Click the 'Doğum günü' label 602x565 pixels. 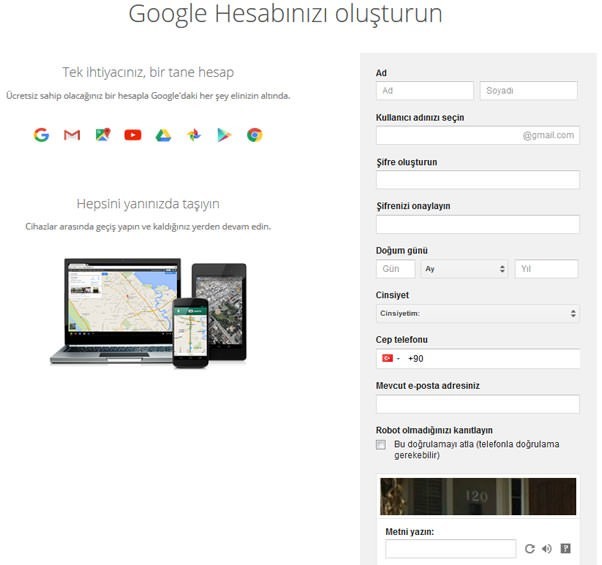(x=402, y=251)
